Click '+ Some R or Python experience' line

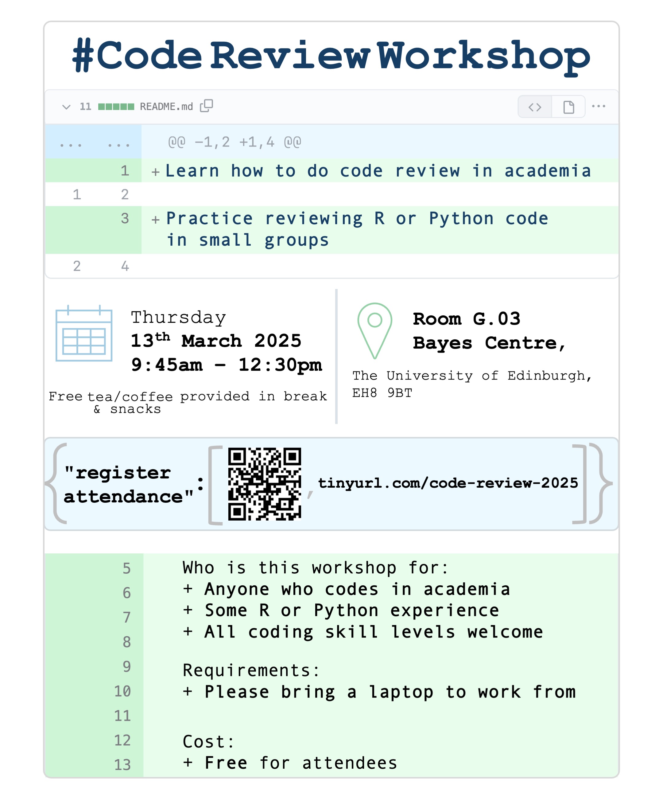pos(341,611)
